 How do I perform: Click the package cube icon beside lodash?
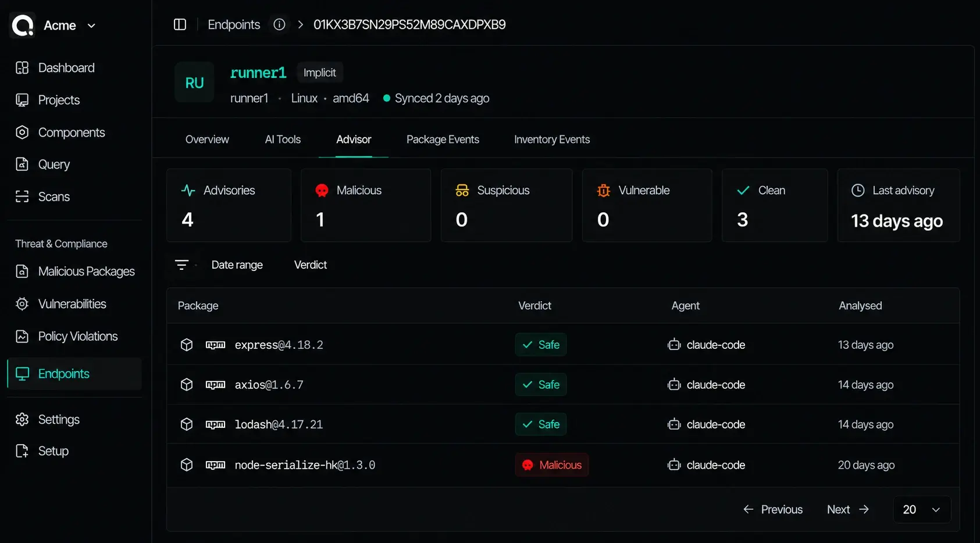tap(187, 424)
